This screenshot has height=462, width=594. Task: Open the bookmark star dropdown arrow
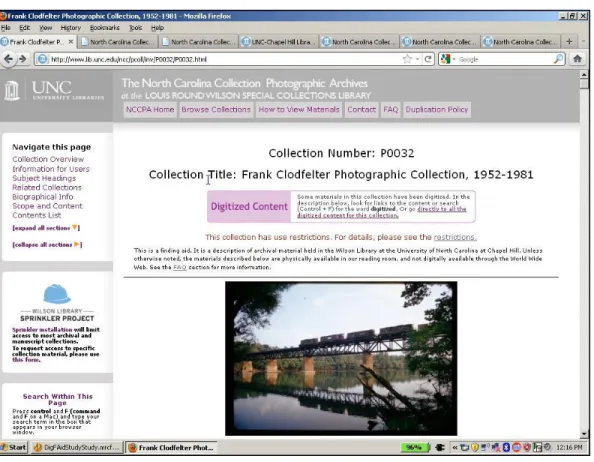[417, 59]
